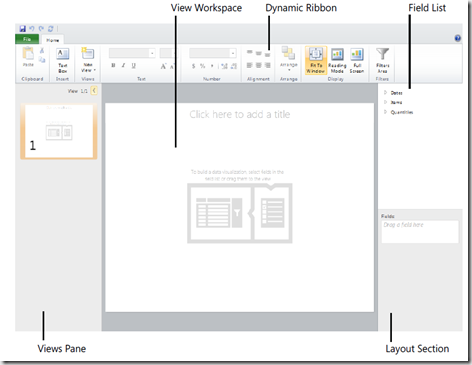Image resolution: width=472 pixels, height=365 pixels.
Task: Apply bold text formatting
Action: pos(113,65)
